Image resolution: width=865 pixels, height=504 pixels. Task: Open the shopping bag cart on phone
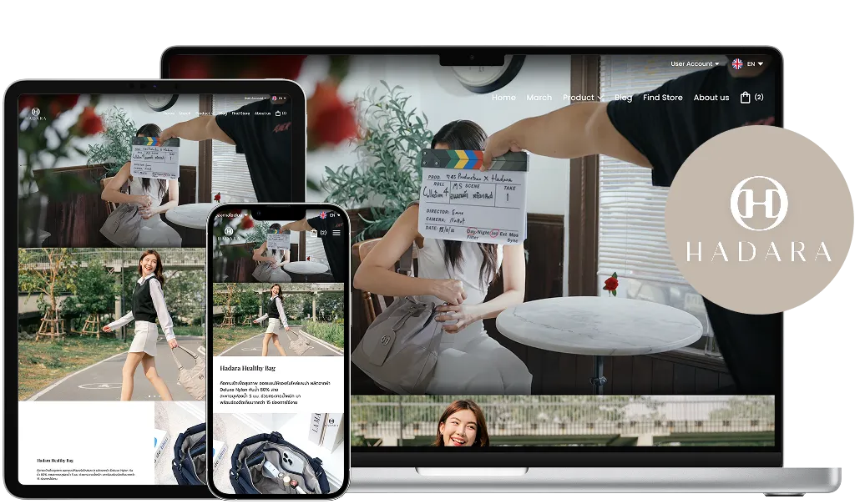point(318,233)
